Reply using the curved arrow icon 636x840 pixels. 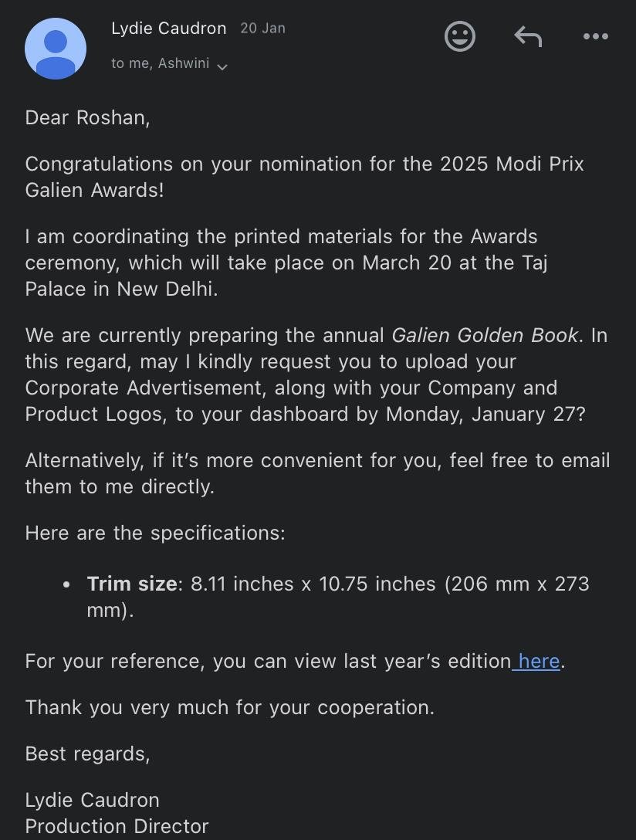click(528, 36)
